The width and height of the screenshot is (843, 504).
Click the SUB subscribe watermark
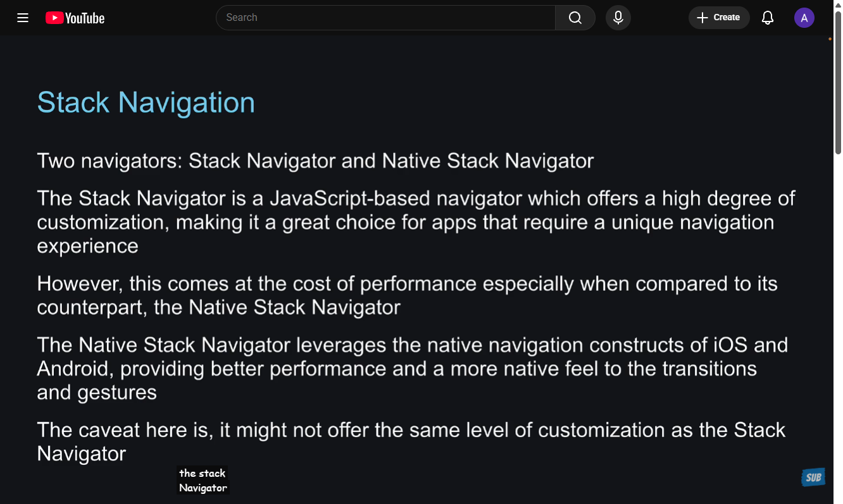(813, 477)
